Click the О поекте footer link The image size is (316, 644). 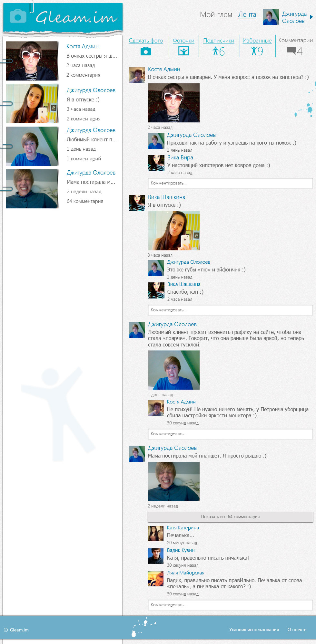point(297,630)
